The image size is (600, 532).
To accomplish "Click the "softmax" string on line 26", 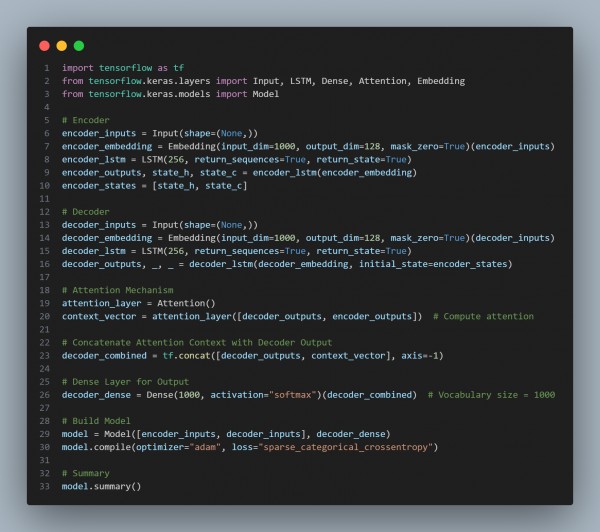I will tap(293, 395).
